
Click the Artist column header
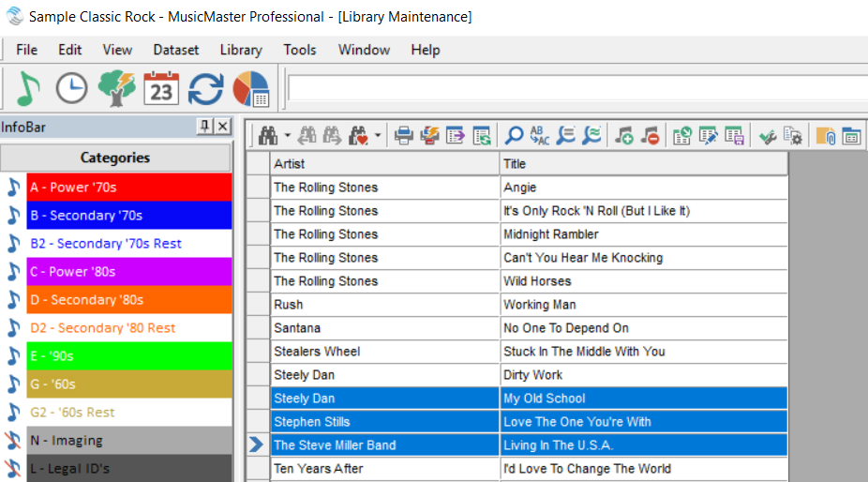pyautogui.click(x=385, y=164)
